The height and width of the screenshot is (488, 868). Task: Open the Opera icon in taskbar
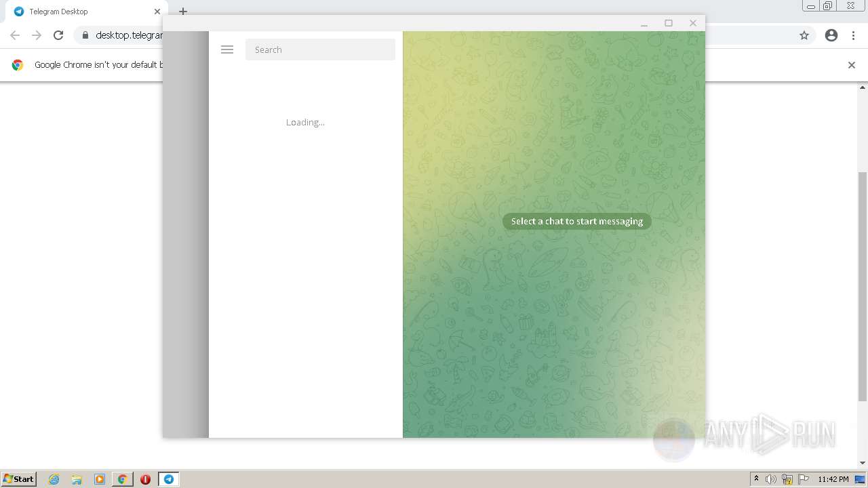point(145,479)
